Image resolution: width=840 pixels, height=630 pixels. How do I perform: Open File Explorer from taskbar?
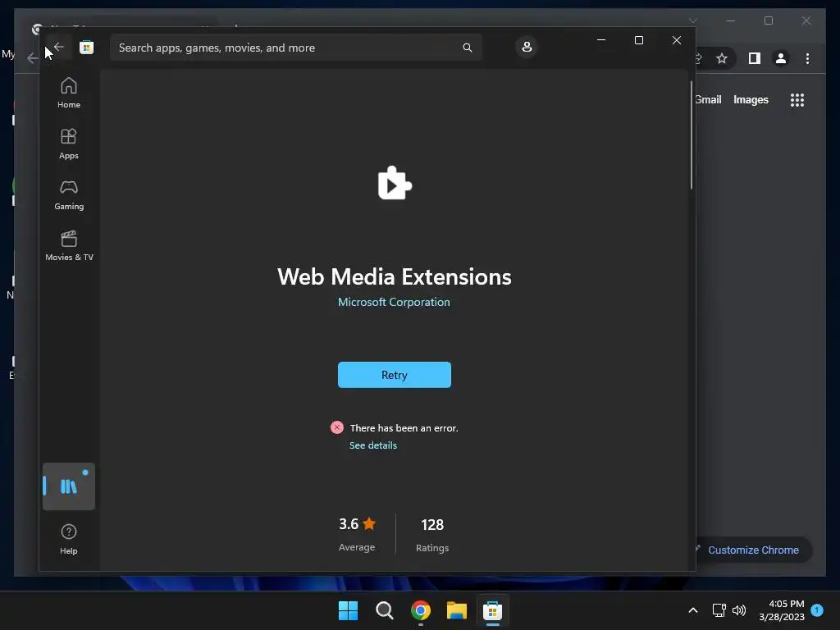456,610
